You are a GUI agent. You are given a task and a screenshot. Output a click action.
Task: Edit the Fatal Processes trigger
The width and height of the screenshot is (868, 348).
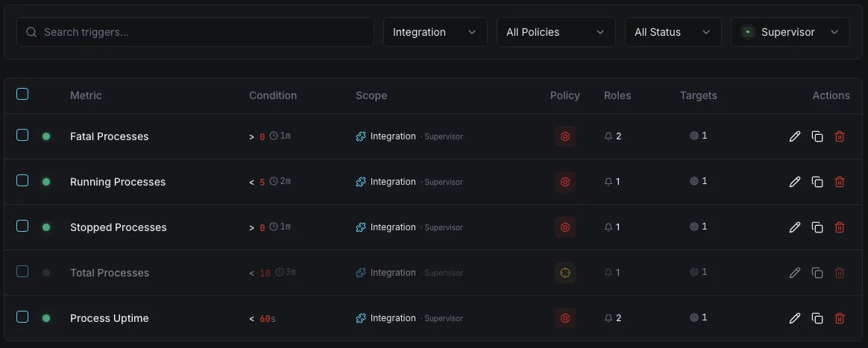coord(794,136)
